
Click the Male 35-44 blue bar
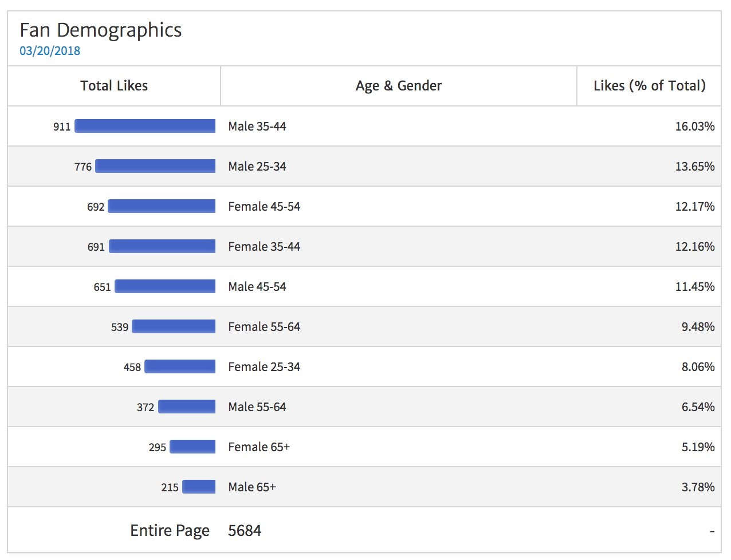point(145,126)
